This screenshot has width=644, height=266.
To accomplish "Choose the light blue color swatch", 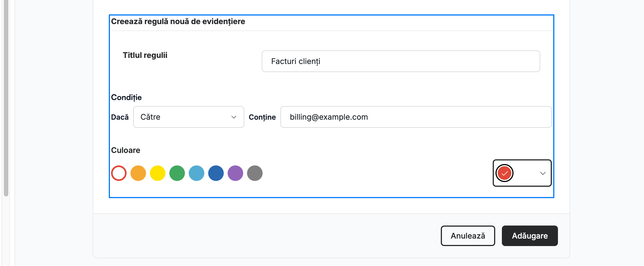I will [x=197, y=173].
